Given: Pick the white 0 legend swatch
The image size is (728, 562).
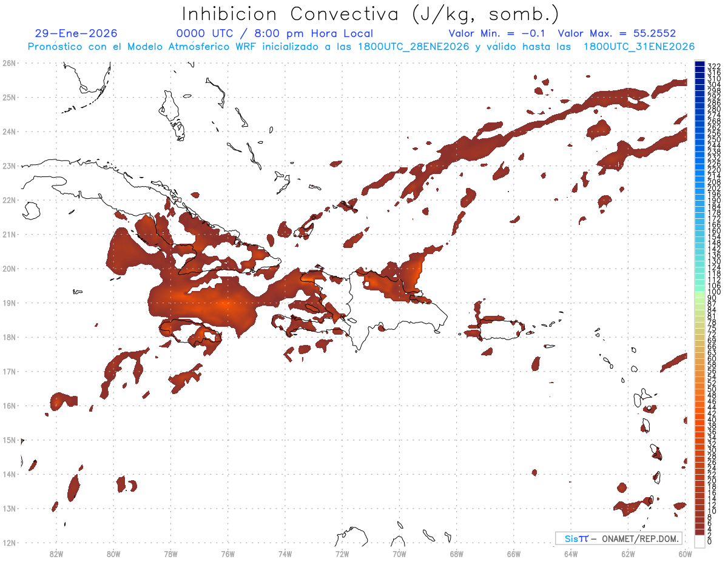Looking at the screenshot, I should tap(699, 541).
